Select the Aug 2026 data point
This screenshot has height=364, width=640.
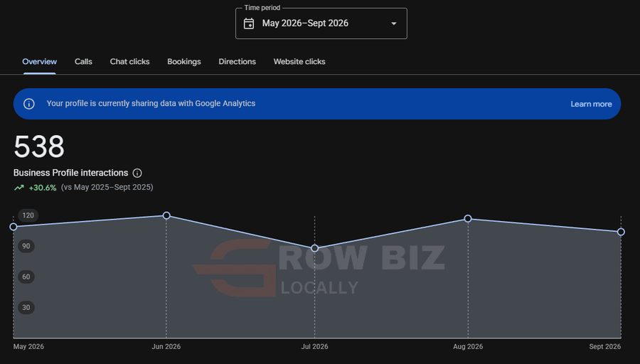click(x=468, y=219)
